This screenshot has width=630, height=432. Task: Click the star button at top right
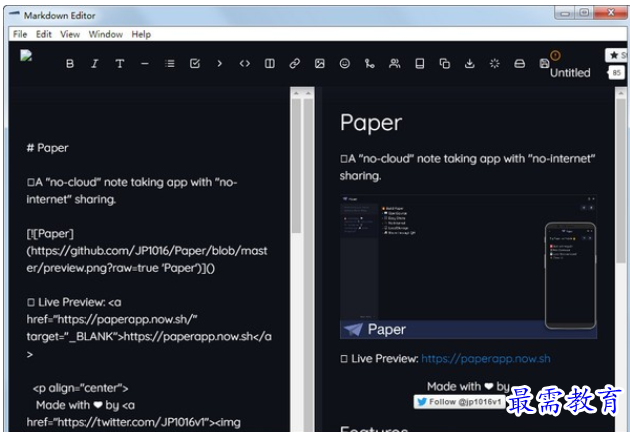click(x=616, y=55)
